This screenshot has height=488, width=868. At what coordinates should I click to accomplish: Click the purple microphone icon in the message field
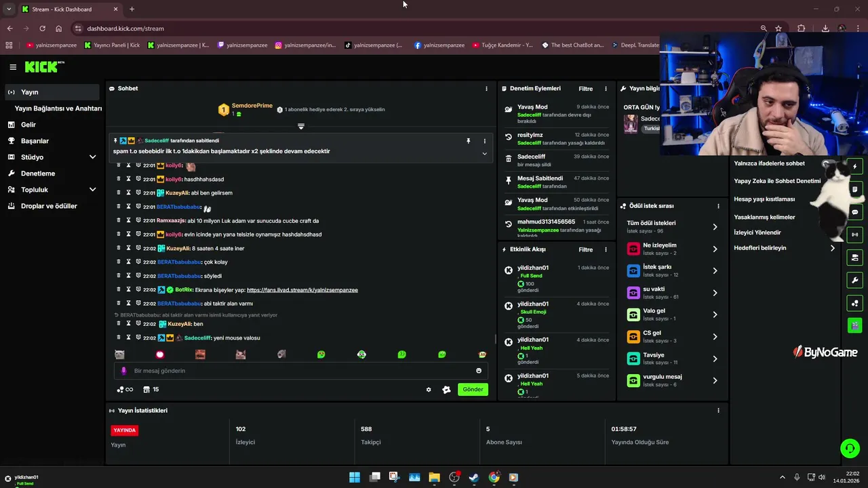(123, 371)
